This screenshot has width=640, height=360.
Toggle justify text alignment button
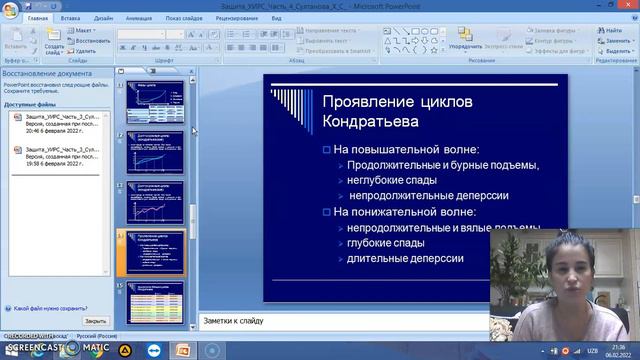coord(263,48)
